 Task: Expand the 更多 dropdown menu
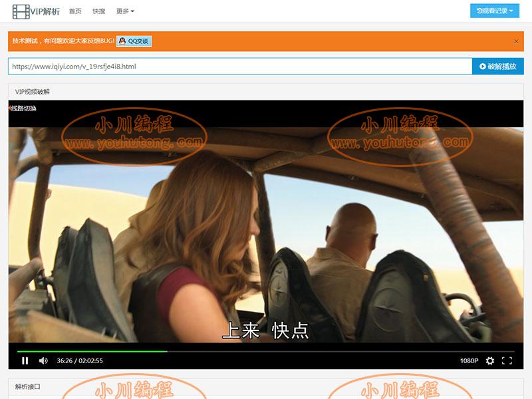(x=125, y=11)
